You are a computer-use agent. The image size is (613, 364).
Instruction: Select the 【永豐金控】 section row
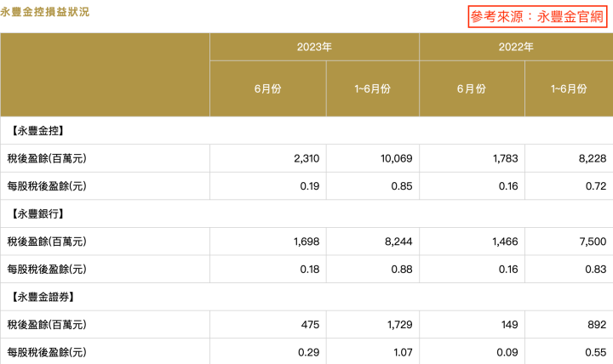point(306,130)
